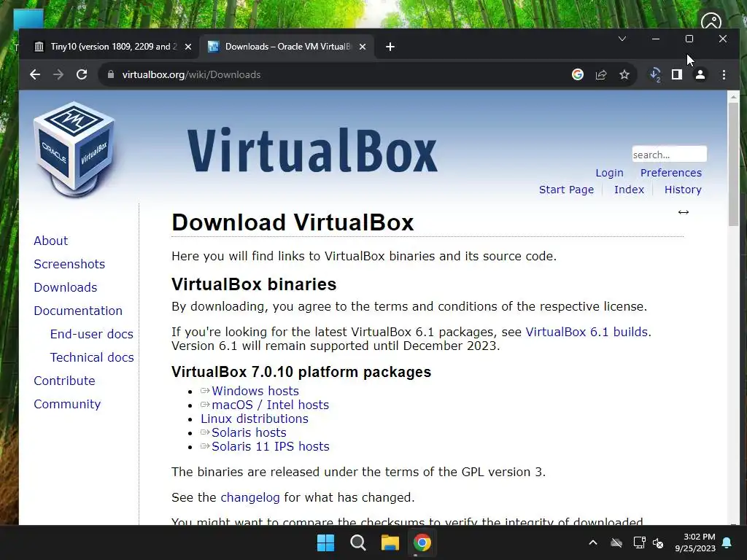Click the site search field
This screenshot has height=560, width=747.
click(x=669, y=155)
